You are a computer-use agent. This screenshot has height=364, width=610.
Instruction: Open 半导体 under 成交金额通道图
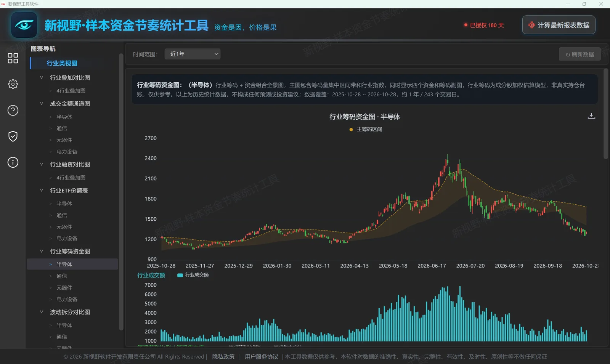[x=64, y=117]
